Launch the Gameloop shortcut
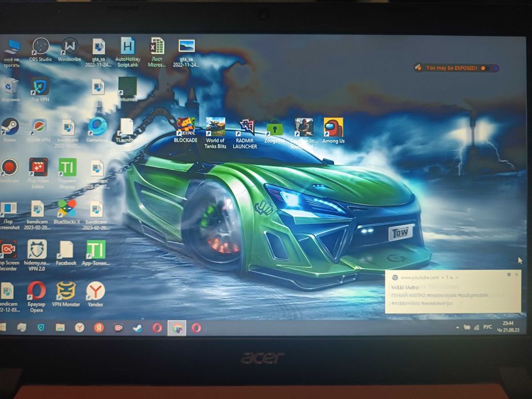Viewport: 532px width, 399px height. click(x=98, y=130)
